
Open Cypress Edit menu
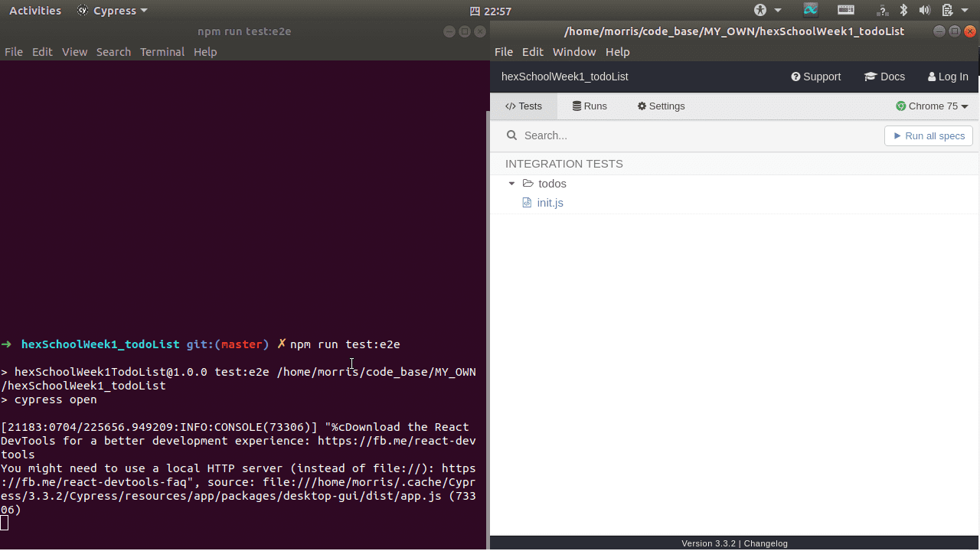point(532,52)
